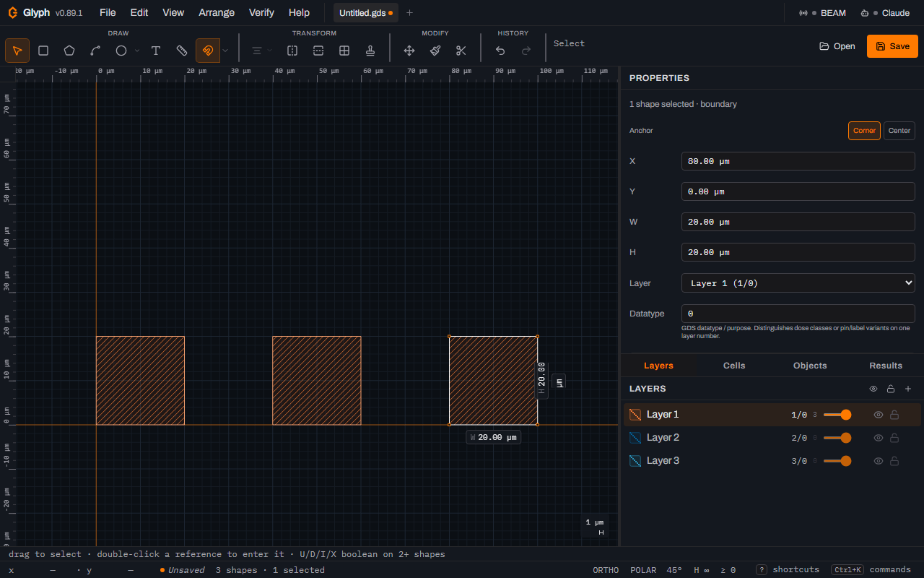Click the flip horizontal transform icon

292,51
